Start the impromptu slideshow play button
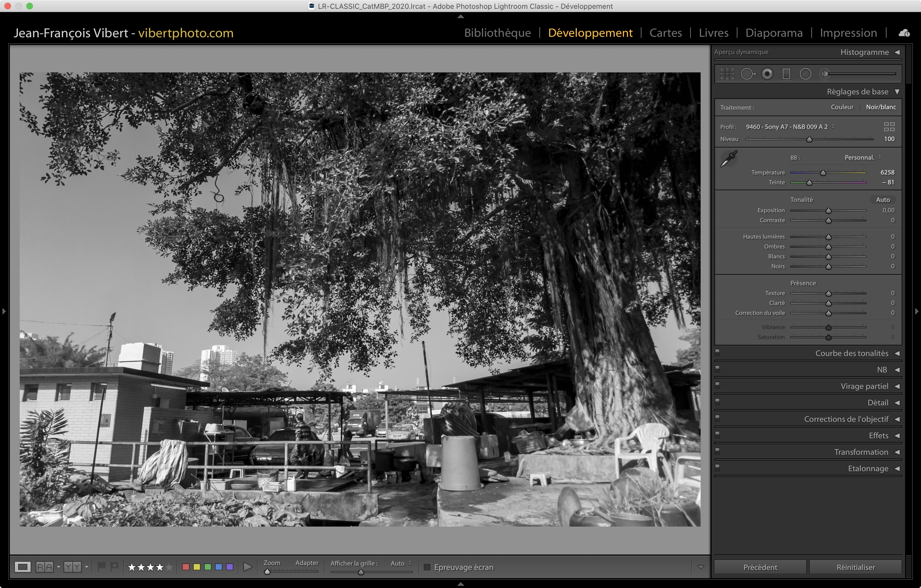 click(248, 567)
